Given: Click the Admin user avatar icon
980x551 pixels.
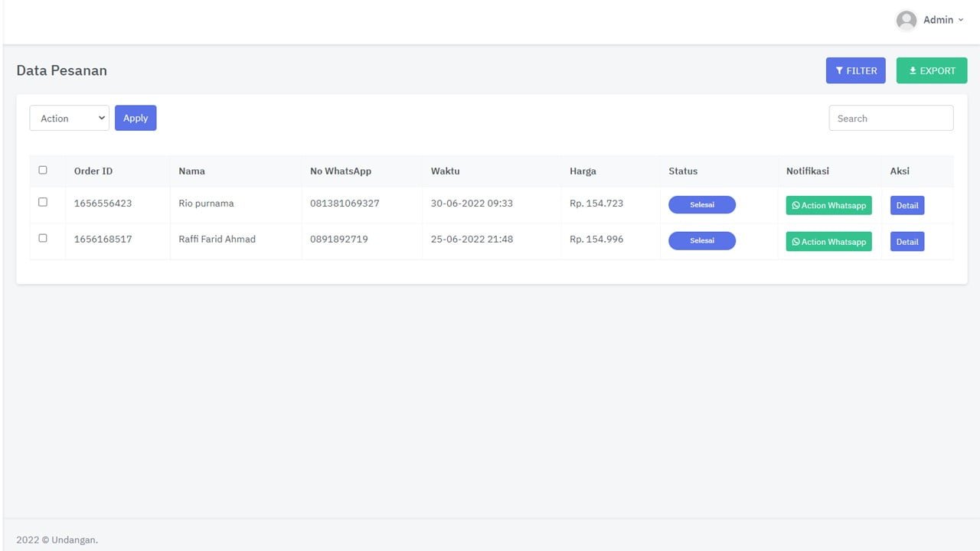Looking at the screenshot, I should pos(906,21).
